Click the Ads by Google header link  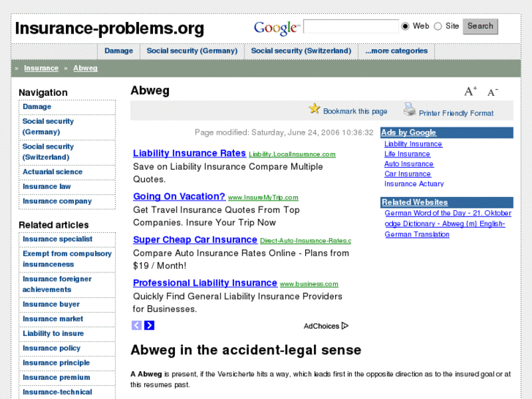408,133
